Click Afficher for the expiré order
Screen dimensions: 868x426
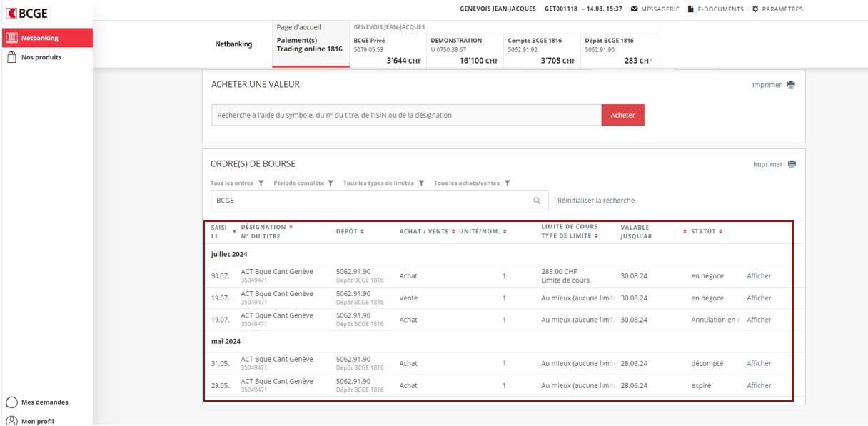coord(759,385)
